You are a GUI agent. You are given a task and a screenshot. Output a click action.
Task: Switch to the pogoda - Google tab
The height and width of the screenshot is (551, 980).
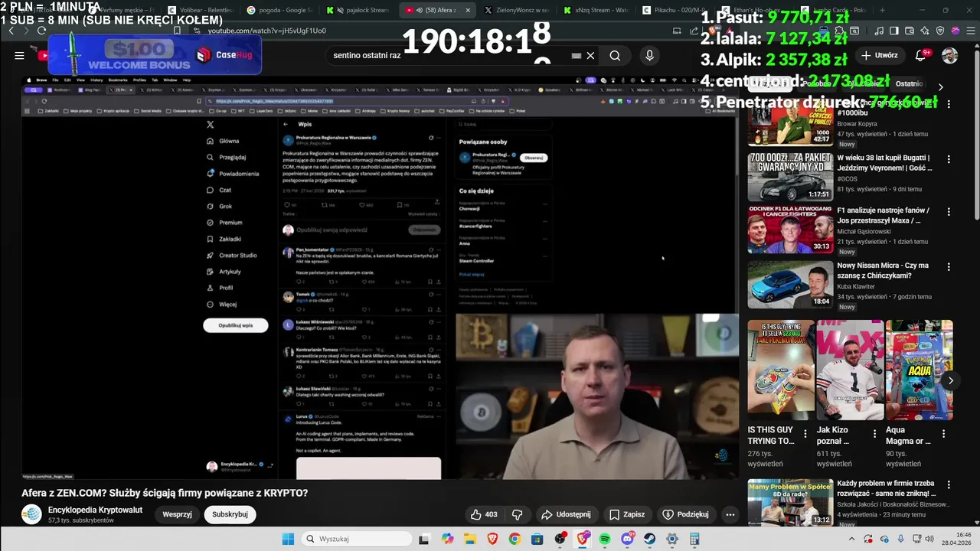279,11
